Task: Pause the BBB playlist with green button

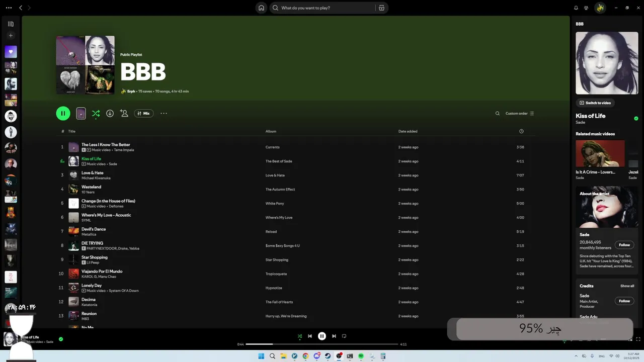Action: 63,113
